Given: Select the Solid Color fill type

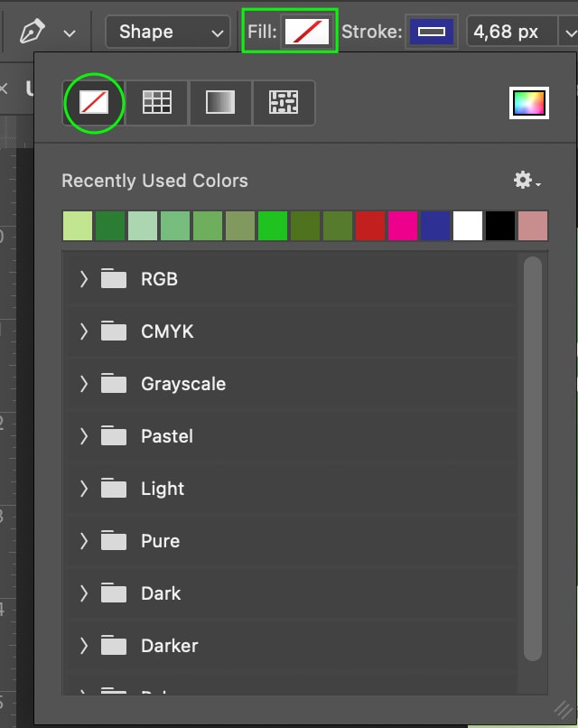Looking at the screenshot, I should coord(157,103).
